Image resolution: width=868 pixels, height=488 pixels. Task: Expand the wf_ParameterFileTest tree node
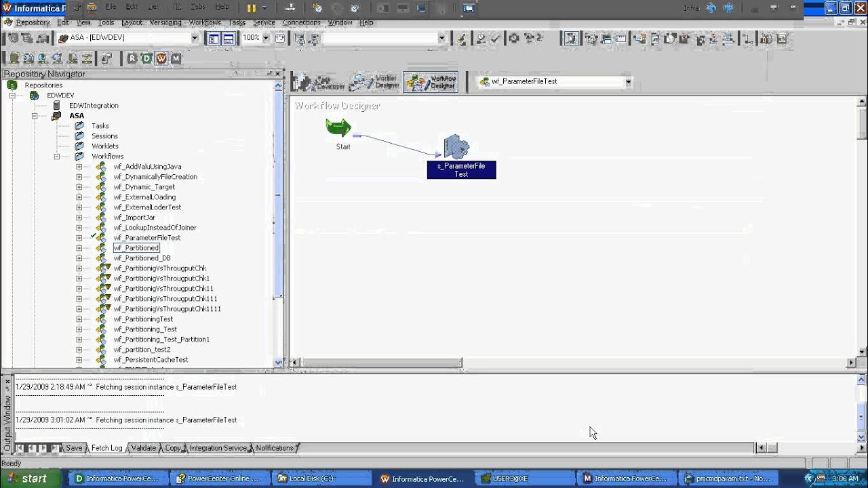click(79, 238)
